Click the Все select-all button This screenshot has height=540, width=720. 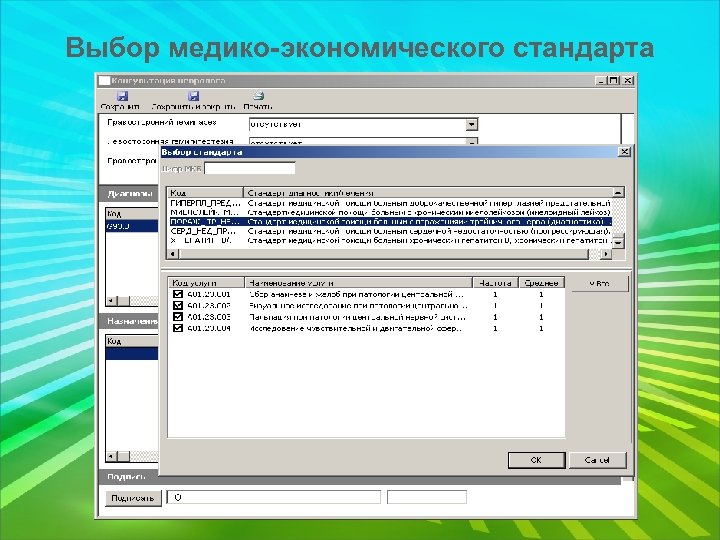(x=599, y=283)
